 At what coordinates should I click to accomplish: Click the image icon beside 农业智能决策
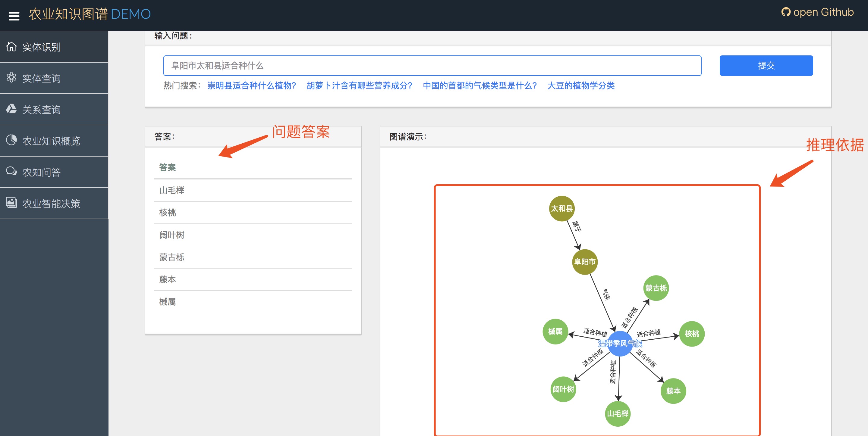(x=11, y=203)
